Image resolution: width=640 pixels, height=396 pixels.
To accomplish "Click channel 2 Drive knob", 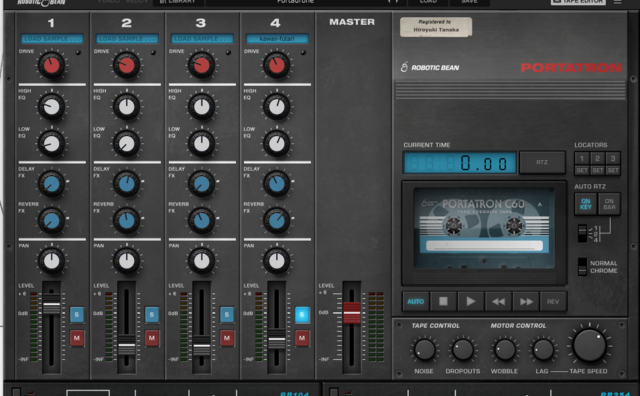I will (127, 65).
